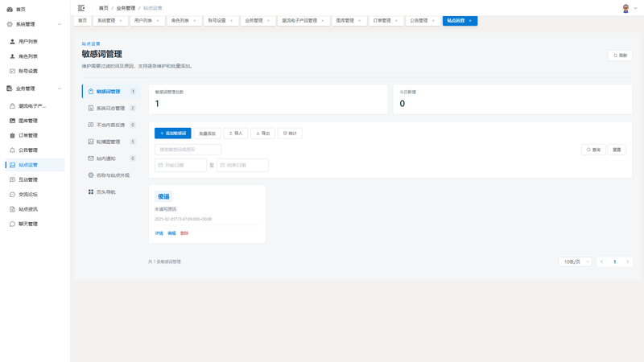Viewport: 644px width, 362px height.
Task: Click the 统计 statistics button
Action: 290,134
